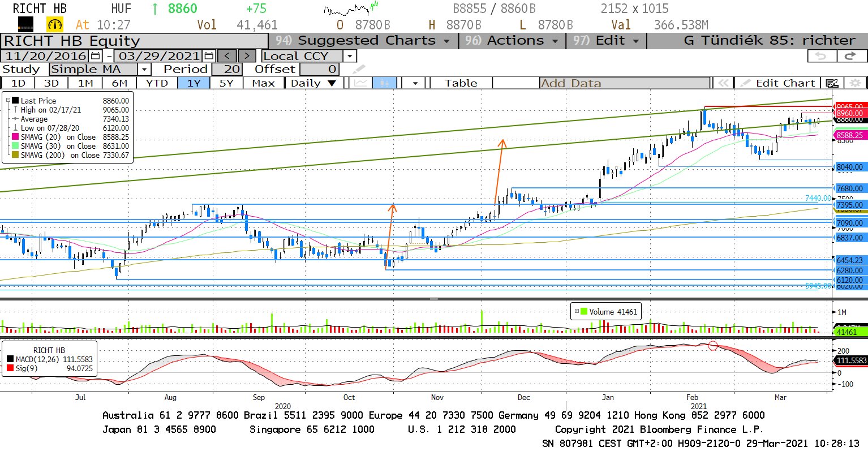Shift the date range forward with right arrow
This screenshot has height=460, width=868.
(247, 56)
